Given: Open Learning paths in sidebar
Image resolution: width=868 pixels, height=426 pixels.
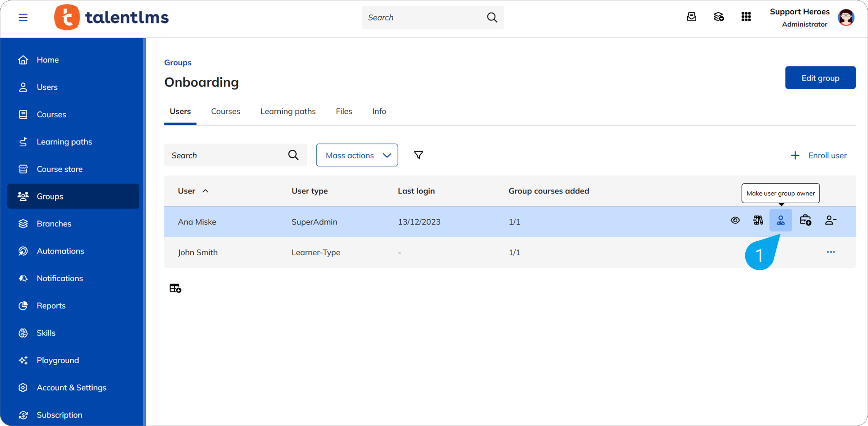Looking at the screenshot, I should pos(73,142).
